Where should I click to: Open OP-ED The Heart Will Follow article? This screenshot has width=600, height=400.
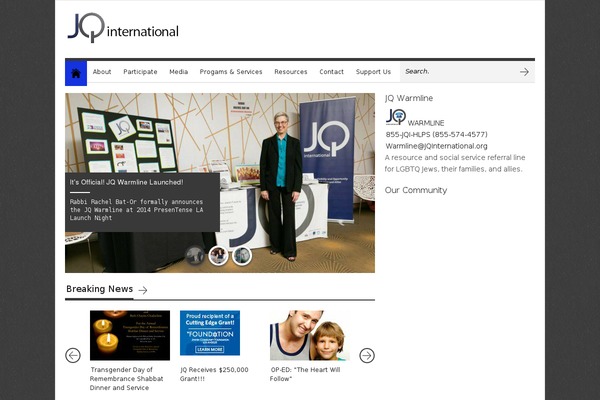click(x=305, y=374)
